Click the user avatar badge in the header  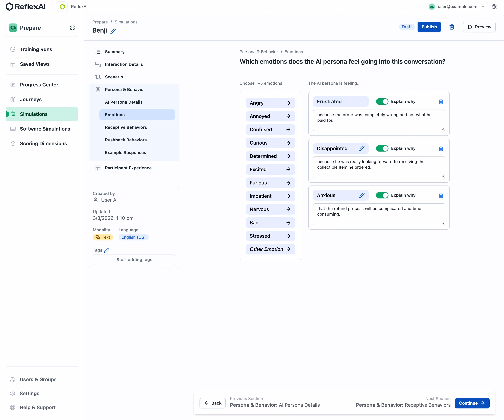tap(432, 6)
